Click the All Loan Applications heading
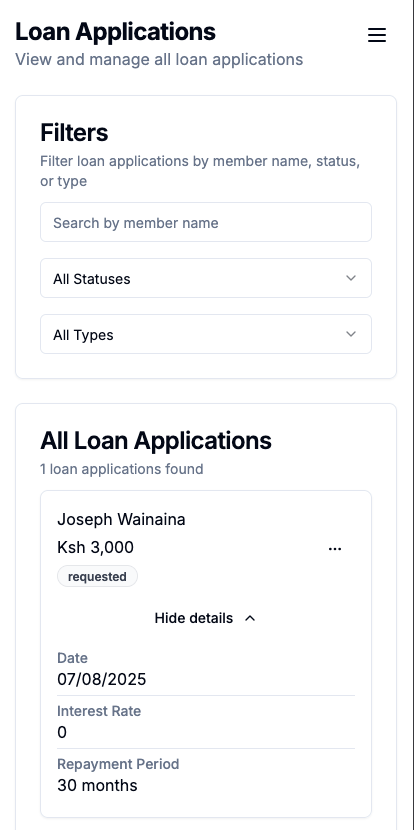The image size is (414, 830). coord(156,440)
